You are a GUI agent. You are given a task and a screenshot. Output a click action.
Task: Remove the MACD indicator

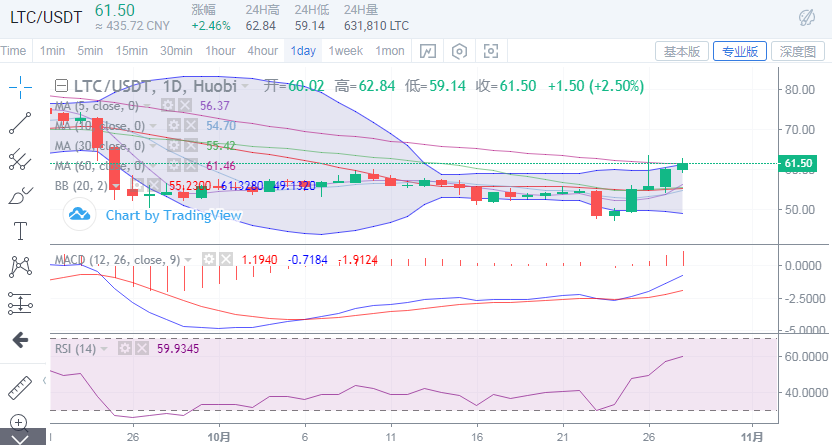(226, 259)
